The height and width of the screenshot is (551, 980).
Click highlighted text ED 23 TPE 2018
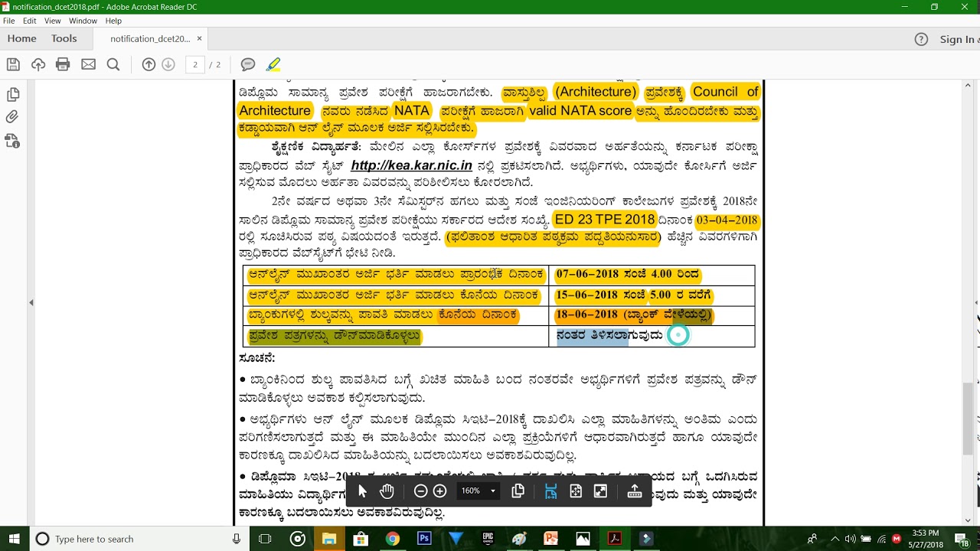605,220
